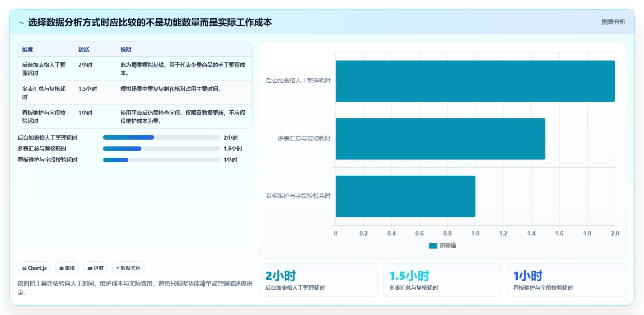644x315 pixels.
Task: Click the footer paragraph starting 该图把工具评估
Action: pos(135,288)
